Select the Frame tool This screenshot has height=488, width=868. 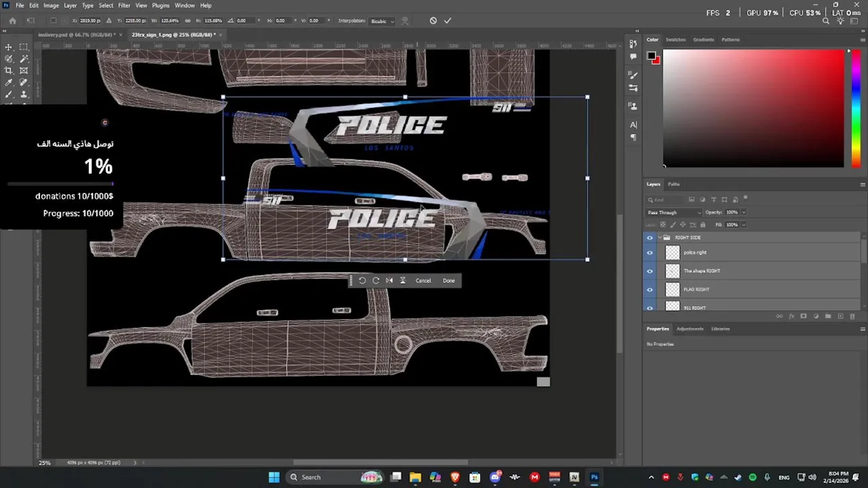(x=24, y=70)
